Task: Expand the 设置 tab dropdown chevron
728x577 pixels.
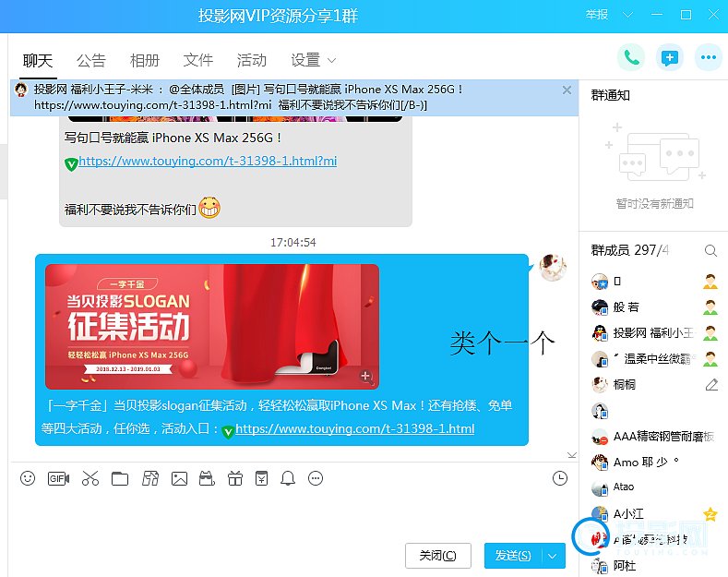Action: pyautogui.click(x=331, y=60)
